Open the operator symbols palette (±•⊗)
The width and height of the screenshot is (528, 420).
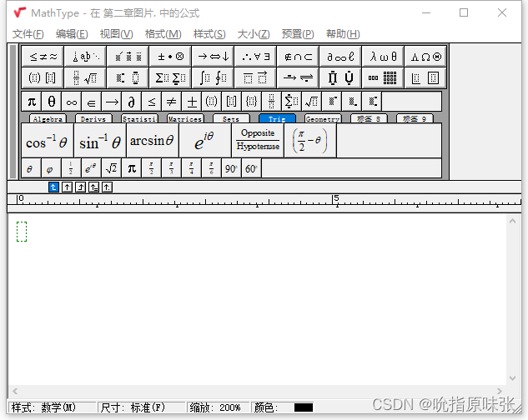tap(170, 57)
